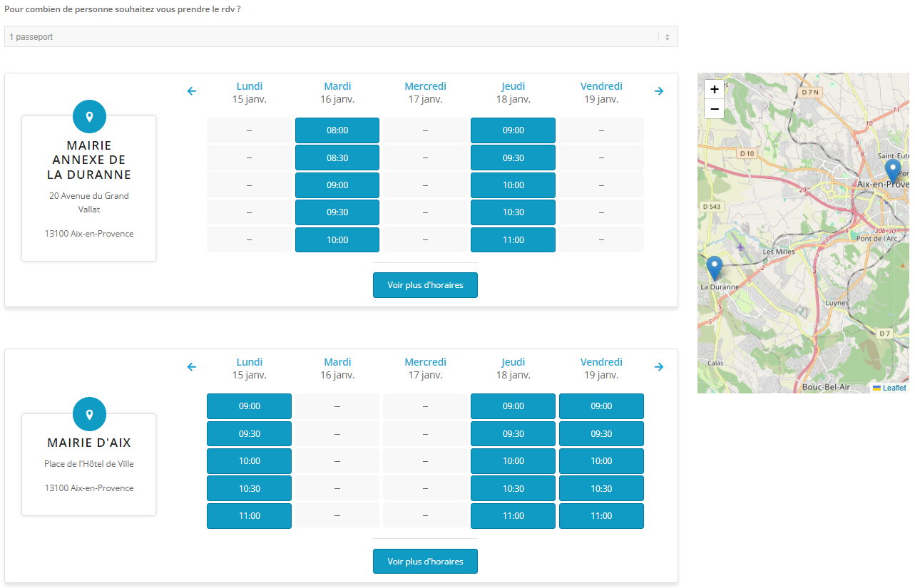Zoom in on the map
915x588 pixels.
coord(714,90)
